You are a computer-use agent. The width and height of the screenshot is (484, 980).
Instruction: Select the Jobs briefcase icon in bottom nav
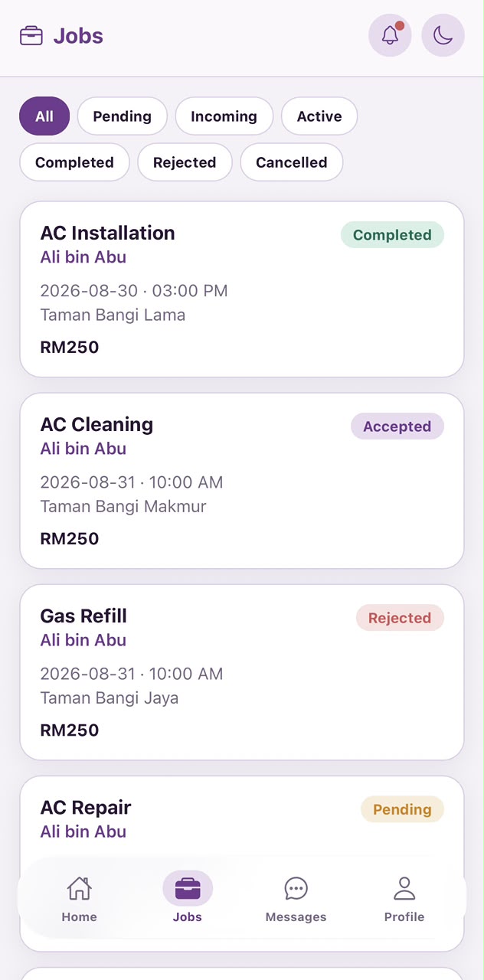tap(188, 889)
